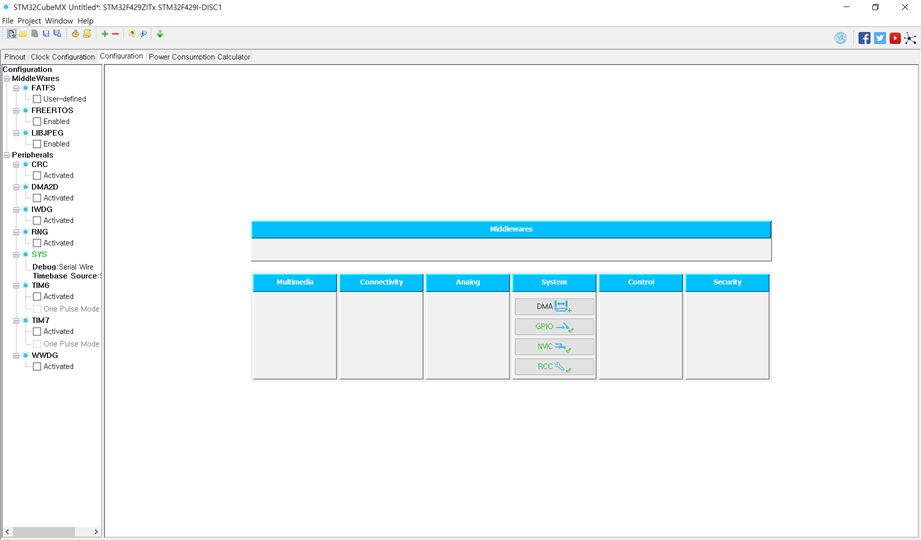
Task: Collapse the LIBJPEG tree node
Action: click(16, 133)
